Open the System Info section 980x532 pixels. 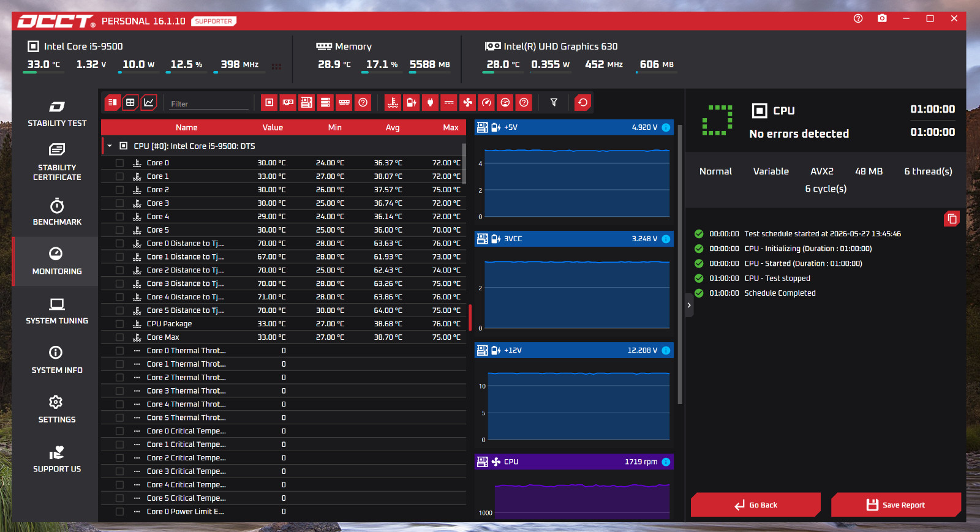(57, 361)
